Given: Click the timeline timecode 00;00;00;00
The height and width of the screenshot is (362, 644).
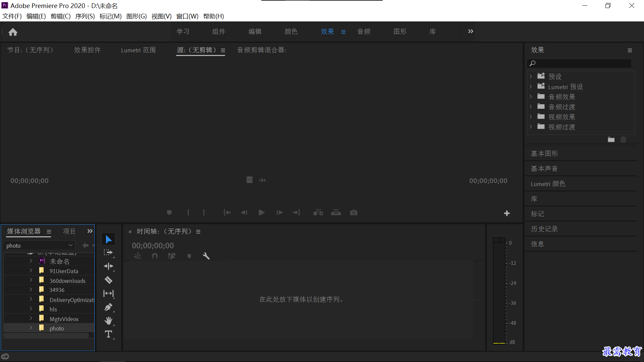Looking at the screenshot, I should click(x=153, y=246).
